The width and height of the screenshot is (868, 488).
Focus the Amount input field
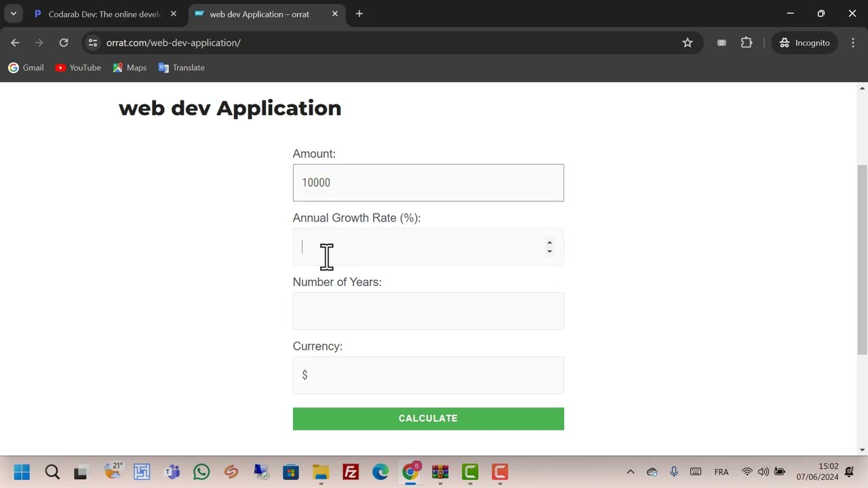tap(428, 182)
